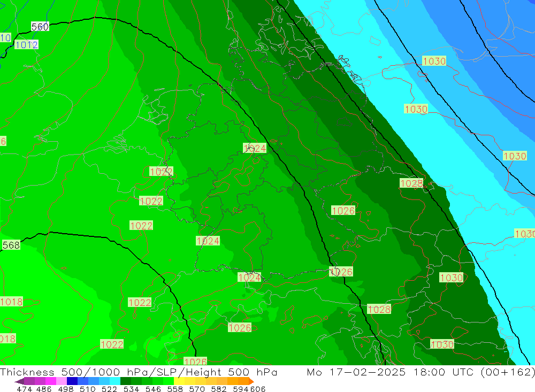Click the 546 legend value
Image resolution: width=535 pixels, height=392 pixels.
pyautogui.click(x=153, y=389)
